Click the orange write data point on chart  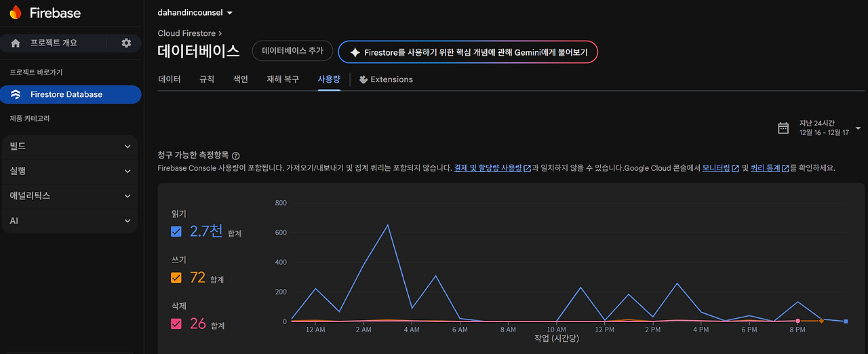pyautogui.click(x=822, y=321)
